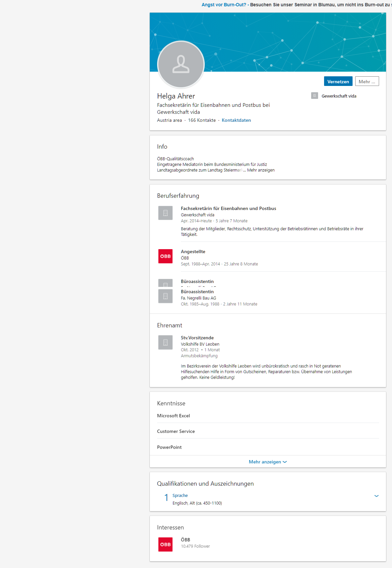The height and width of the screenshot is (568, 392).
Task: Click the Helga Ahrer profile name
Action: (176, 96)
